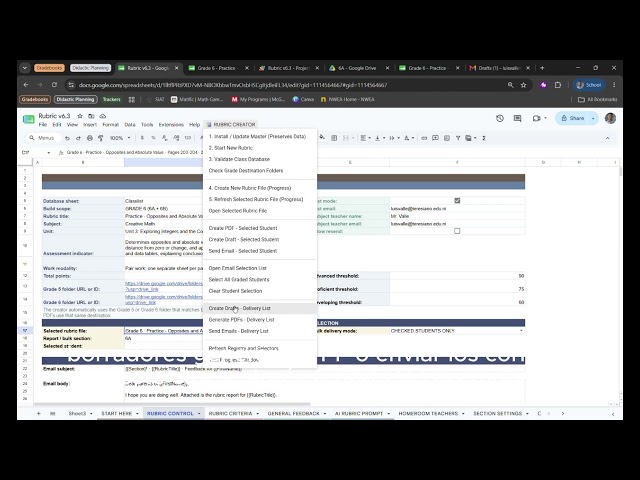Click the functions sigma icon
Image resolution: width=640 pixels, height=480 pixels.
click(x=484, y=138)
